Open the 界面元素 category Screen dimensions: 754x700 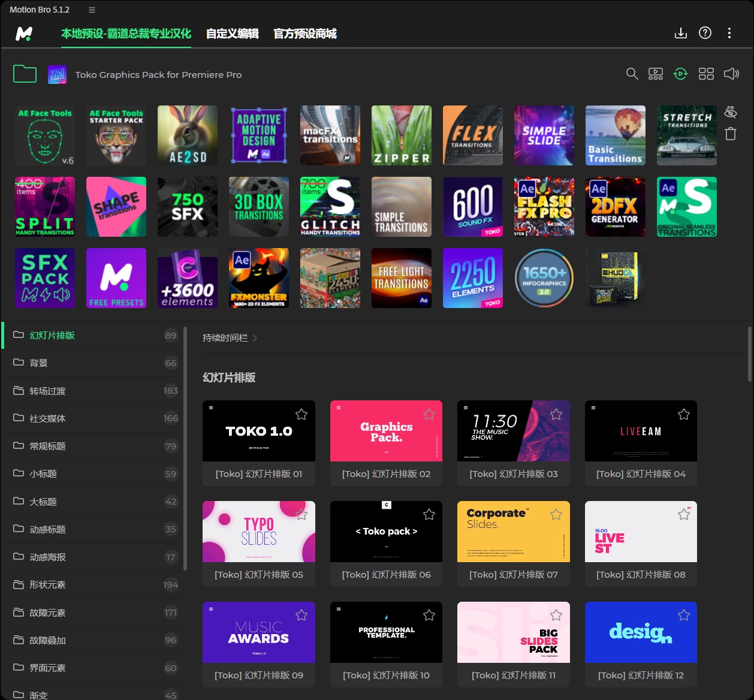[x=92, y=668]
